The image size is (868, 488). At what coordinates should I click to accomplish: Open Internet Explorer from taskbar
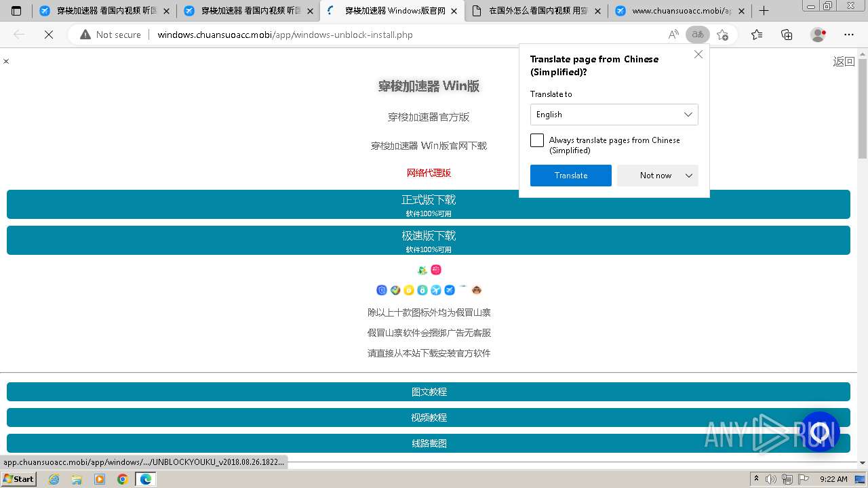coord(54,479)
